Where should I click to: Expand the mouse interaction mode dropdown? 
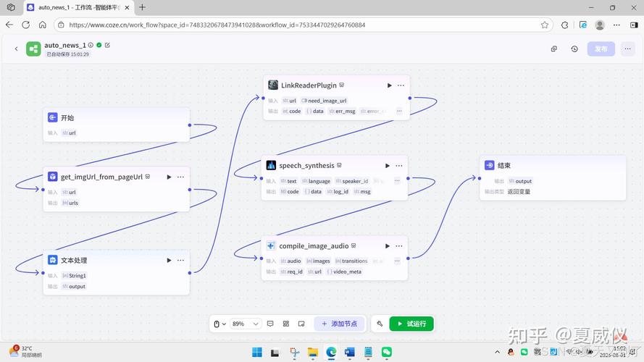[219, 324]
